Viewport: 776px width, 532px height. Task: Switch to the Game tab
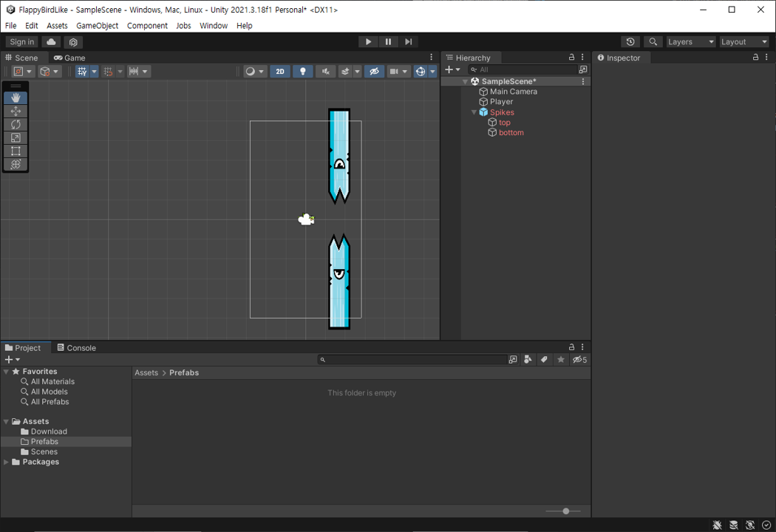(x=69, y=58)
